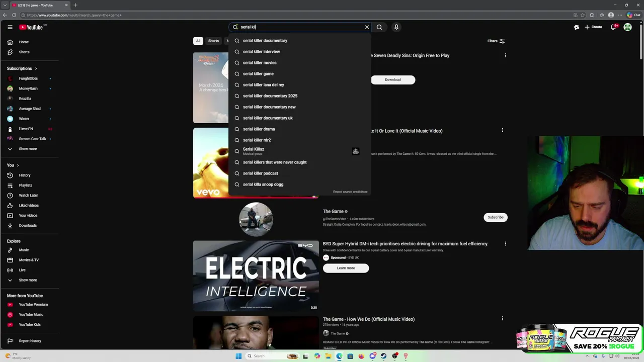Click in the YouTube search input field
The height and width of the screenshot is (362, 644).
click(300, 27)
